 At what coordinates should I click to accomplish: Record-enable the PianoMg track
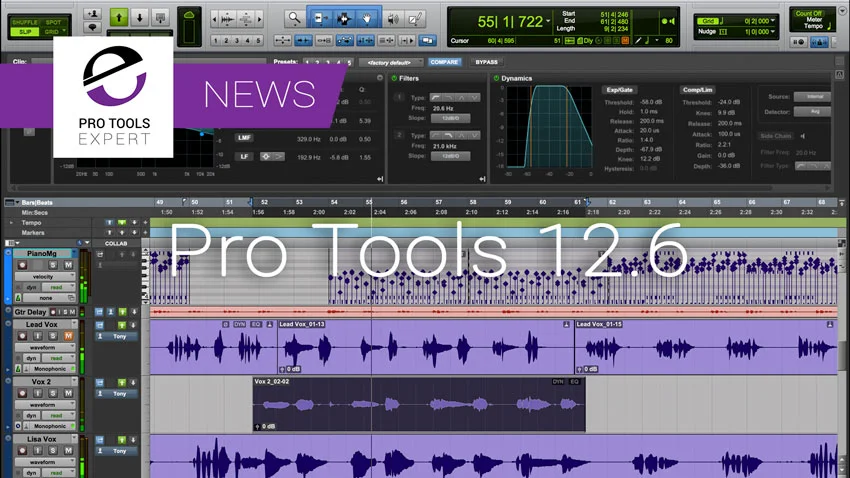(22, 265)
